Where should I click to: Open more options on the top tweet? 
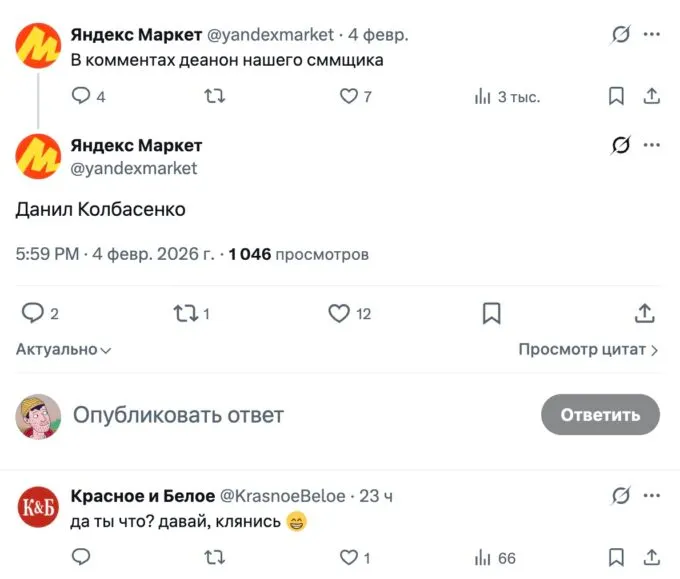coord(652,35)
